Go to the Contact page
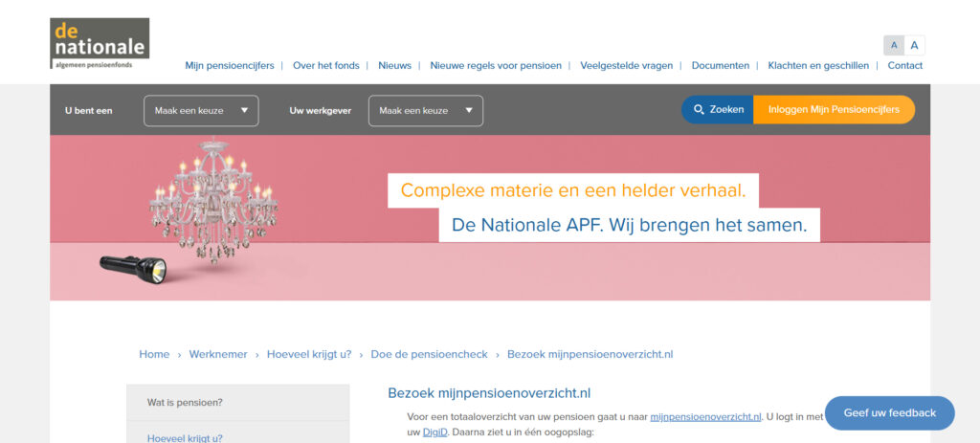980x443 pixels. (x=905, y=66)
